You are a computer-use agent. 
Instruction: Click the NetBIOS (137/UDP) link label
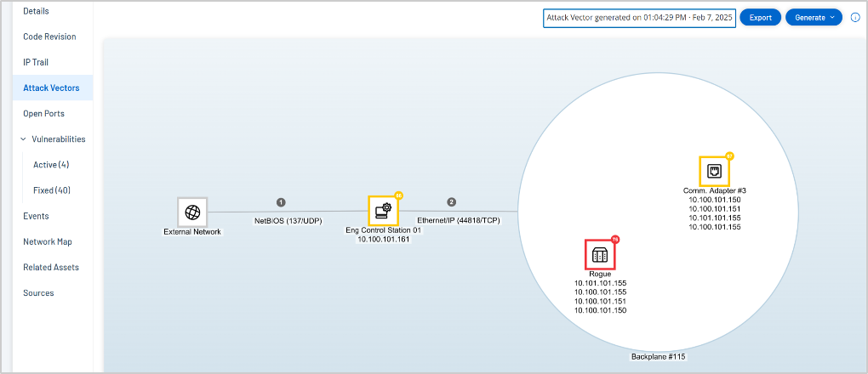click(288, 221)
